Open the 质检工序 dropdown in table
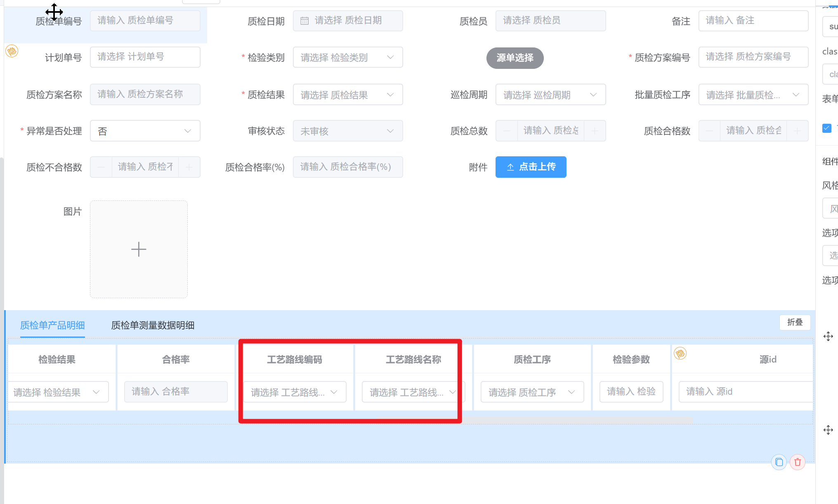The width and height of the screenshot is (838, 504). 532,392
